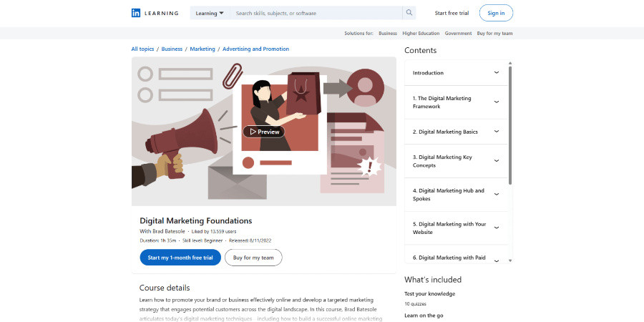Go to Marketing breadcrumb
The image size is (644, 322).
pos(203,49)
